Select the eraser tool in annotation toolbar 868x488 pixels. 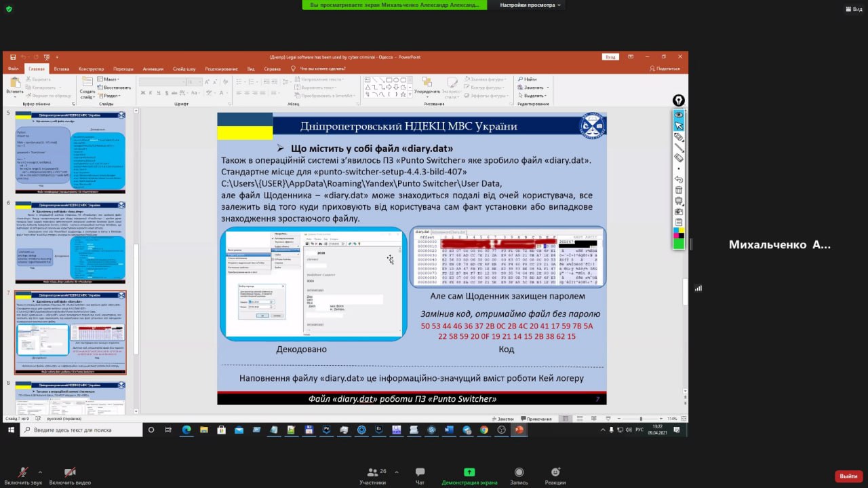678,157
